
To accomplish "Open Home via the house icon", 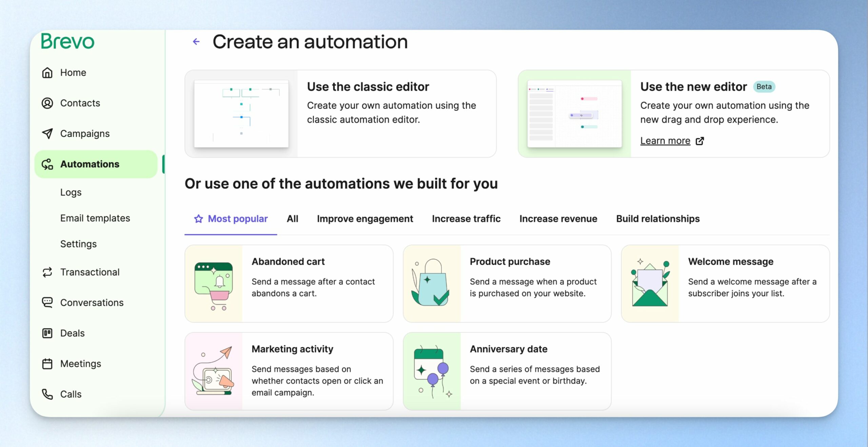I will [x=47, y=73].
